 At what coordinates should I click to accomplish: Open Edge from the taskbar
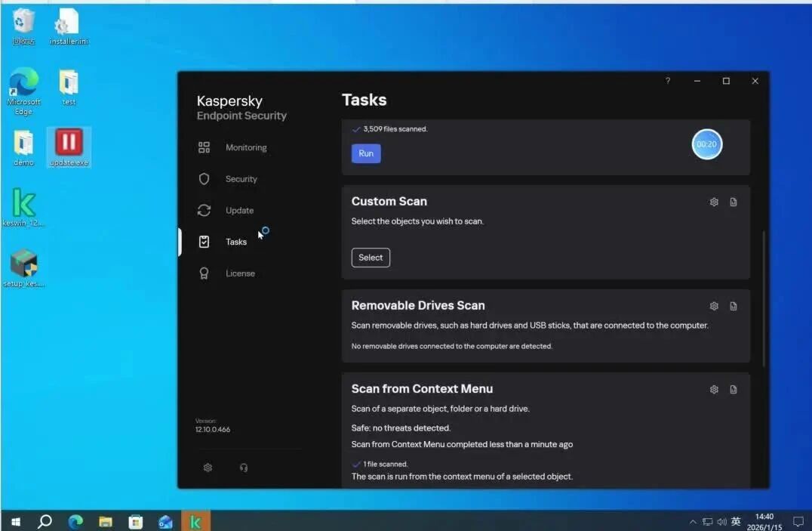75,522
